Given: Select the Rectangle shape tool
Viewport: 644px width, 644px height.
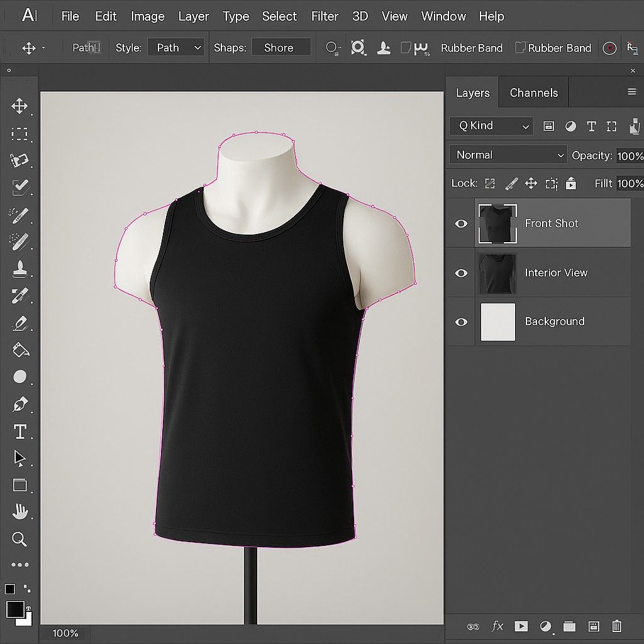Looking at the screenshot, I should point(19,485).
